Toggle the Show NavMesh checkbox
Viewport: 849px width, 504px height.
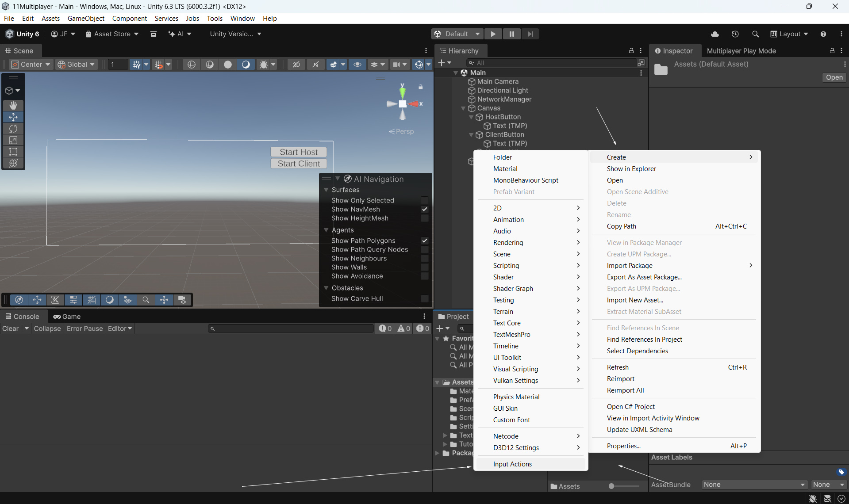point(424,209)
